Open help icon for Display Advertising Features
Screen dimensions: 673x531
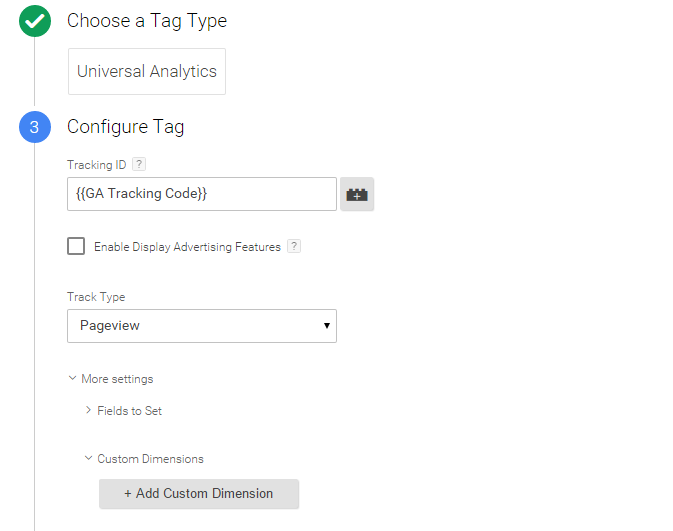click(294, 246)
